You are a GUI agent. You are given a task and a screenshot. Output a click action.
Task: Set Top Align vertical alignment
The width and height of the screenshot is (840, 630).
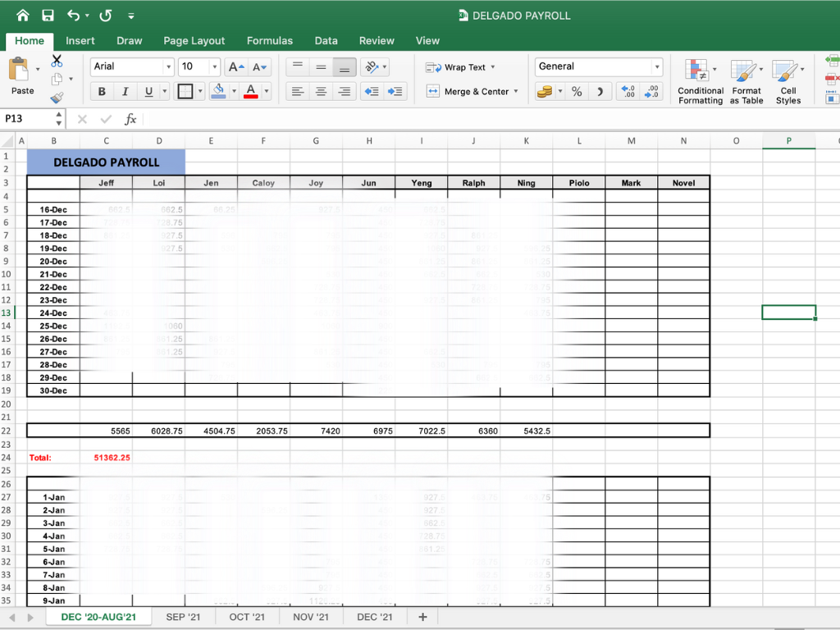point(297,67)
